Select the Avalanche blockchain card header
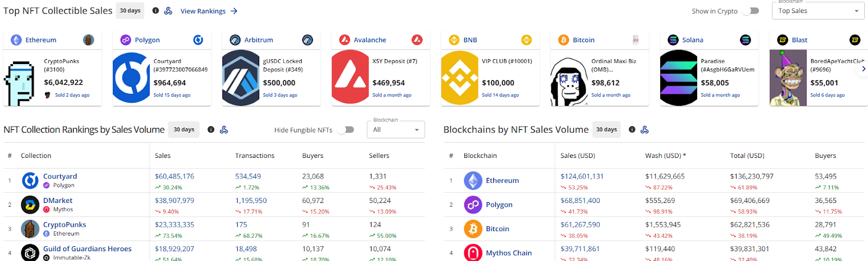 coord(370,40)
